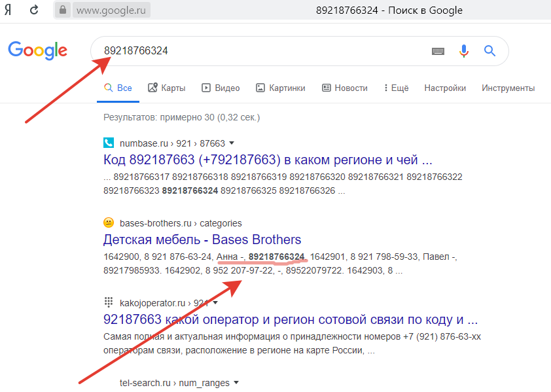This screenshot has height=392, width=551.
Task: Click the Карты map pin icon
Action: [152, 88]
